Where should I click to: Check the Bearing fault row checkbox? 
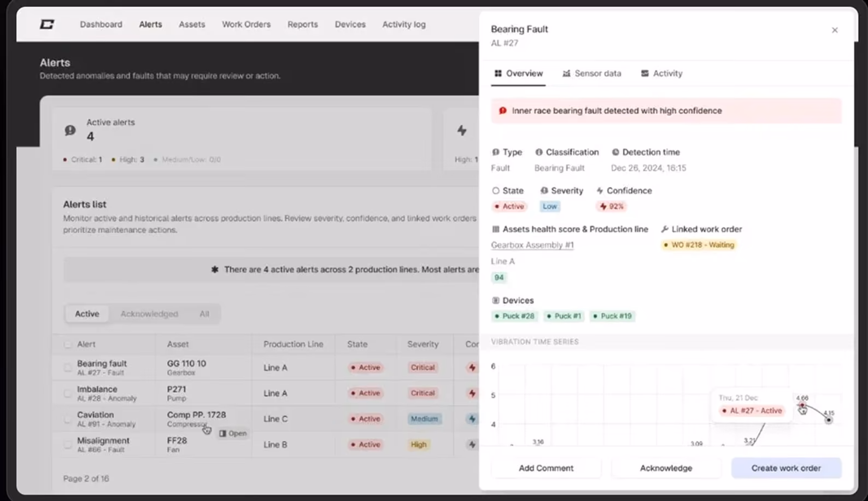pyautogui.click(x=68, y=368)
